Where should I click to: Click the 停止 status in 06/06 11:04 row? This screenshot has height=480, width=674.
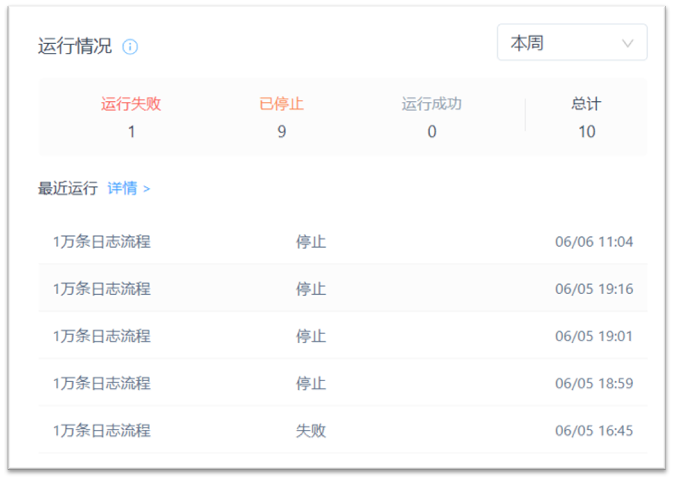point(310,241)
